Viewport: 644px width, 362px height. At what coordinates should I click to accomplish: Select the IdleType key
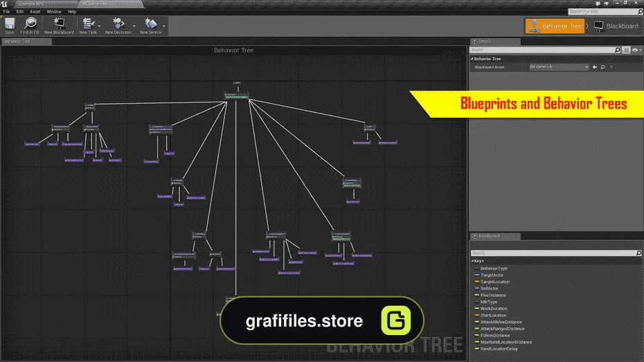[x=489, y=302]
